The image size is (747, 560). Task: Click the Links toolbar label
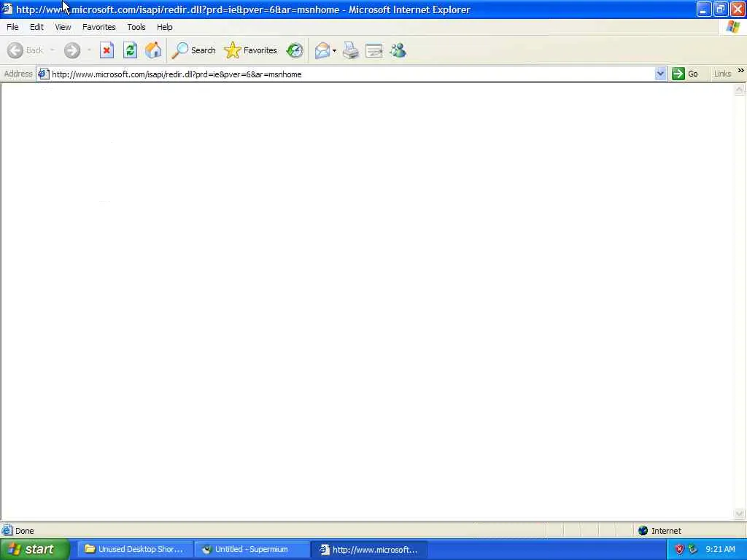point(722,74)
